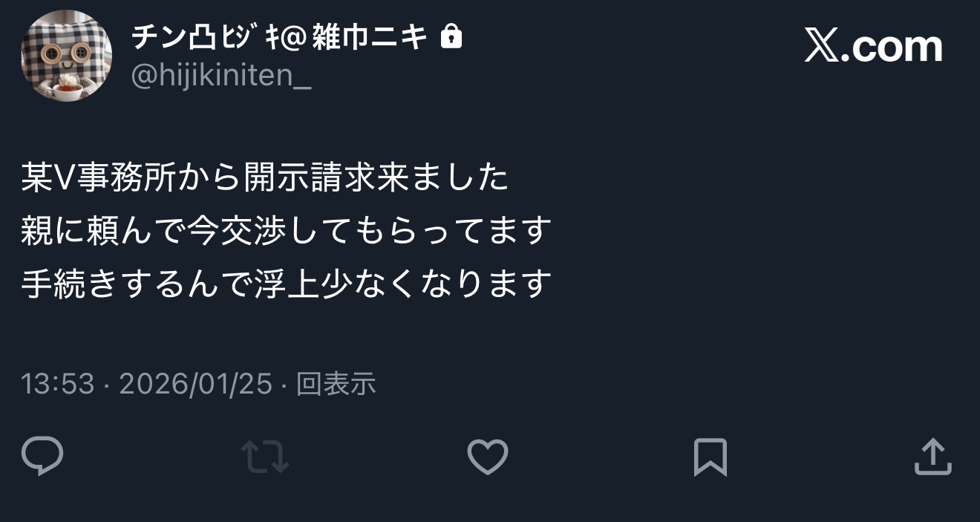This screenshot has height=522, width=980.
Task: Open the profile via the @hijikiniten_ handle
Action: 221,76
